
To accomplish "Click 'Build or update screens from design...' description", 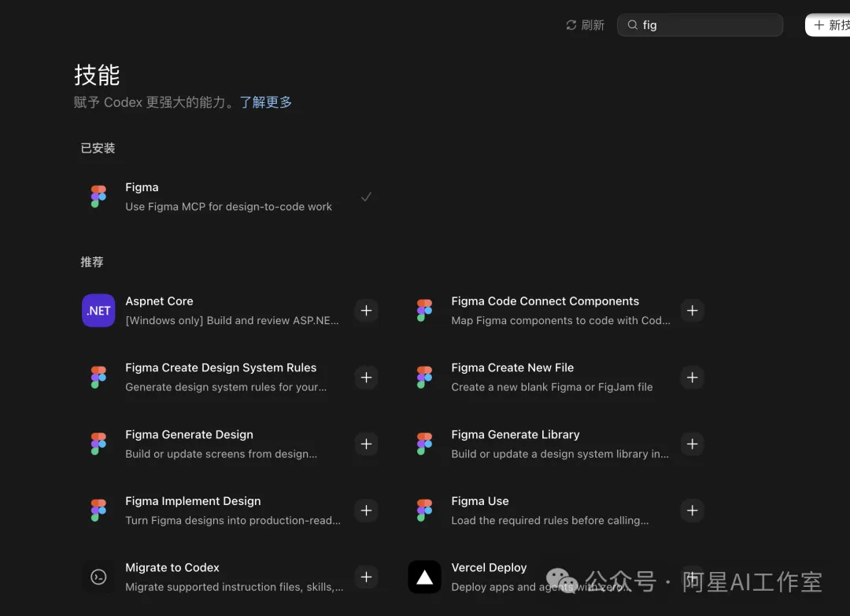I will click(x=221, y=453).
